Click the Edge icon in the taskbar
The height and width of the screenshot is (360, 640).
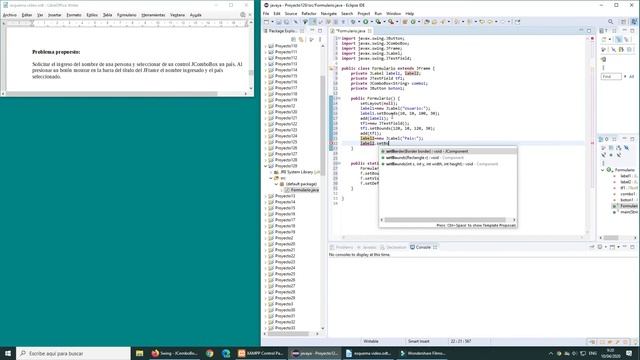click(x=226, y=353)
